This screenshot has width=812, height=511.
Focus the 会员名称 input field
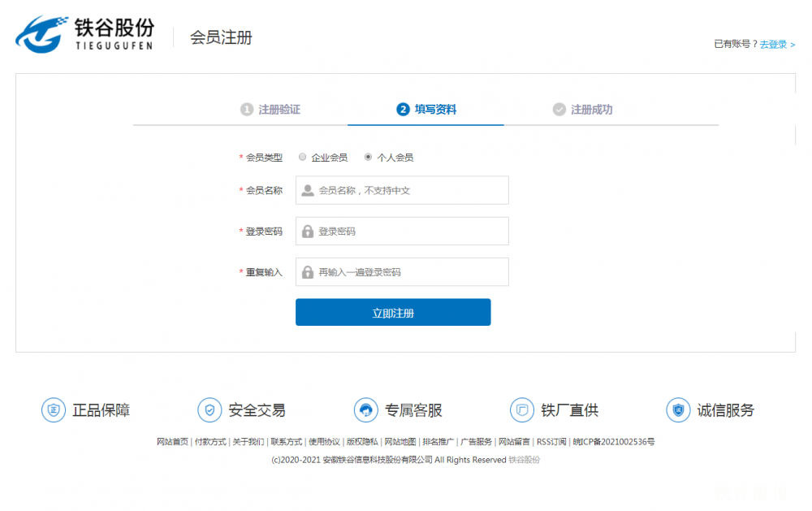411,191
